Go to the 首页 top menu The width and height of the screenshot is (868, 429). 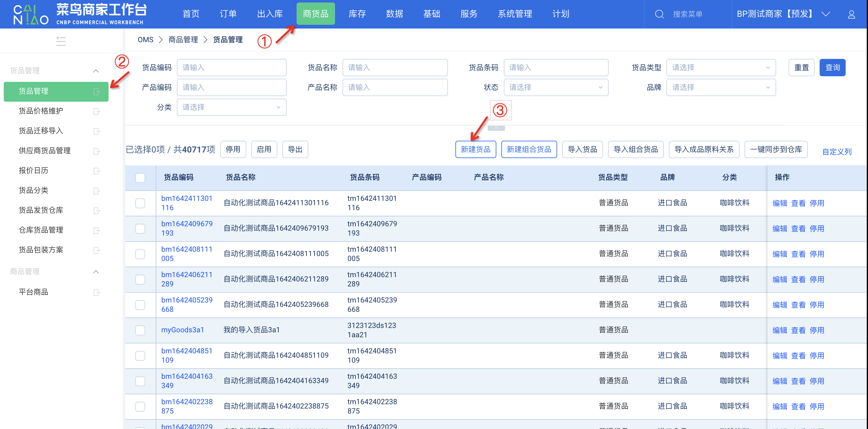point(191,14)
